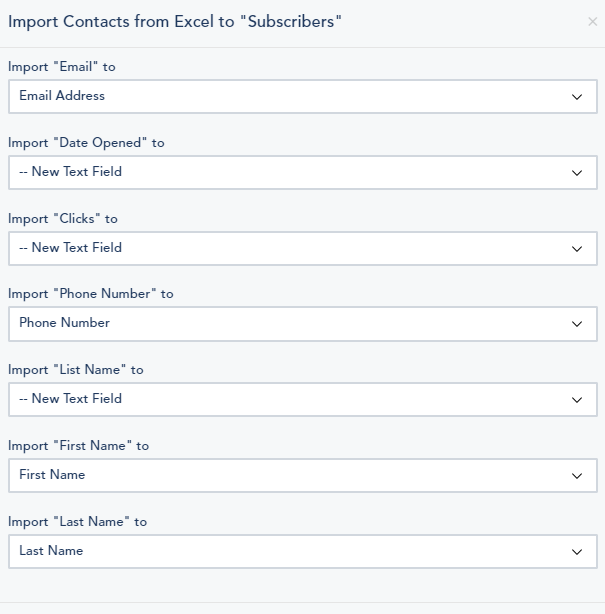Click the chevron arrow on the Email Address selector

[x=577, y=97]
